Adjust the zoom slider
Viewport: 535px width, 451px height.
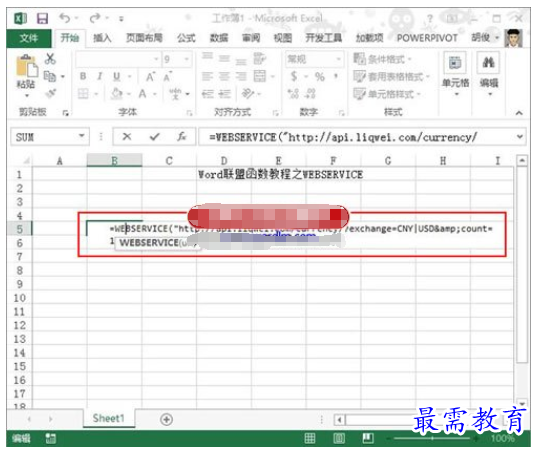point(432,438)
